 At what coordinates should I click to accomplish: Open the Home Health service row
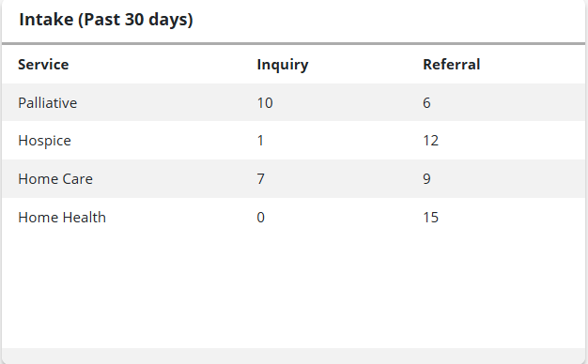coord(294,218)
